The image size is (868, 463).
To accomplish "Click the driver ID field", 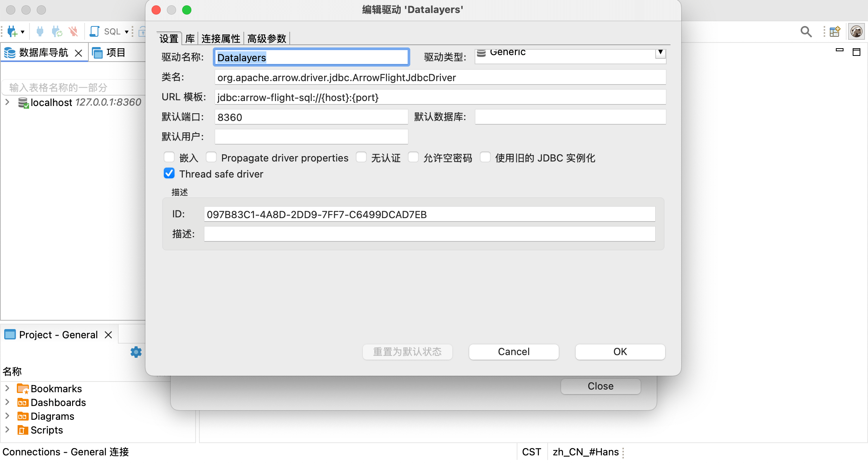I will pyautogui.click(x=429, y=214).
